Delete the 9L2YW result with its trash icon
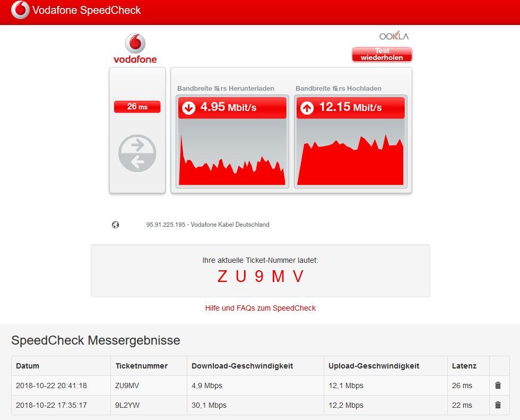Image resolution: width=520 pixels, height=420 pixels. [x=498, y=405]
